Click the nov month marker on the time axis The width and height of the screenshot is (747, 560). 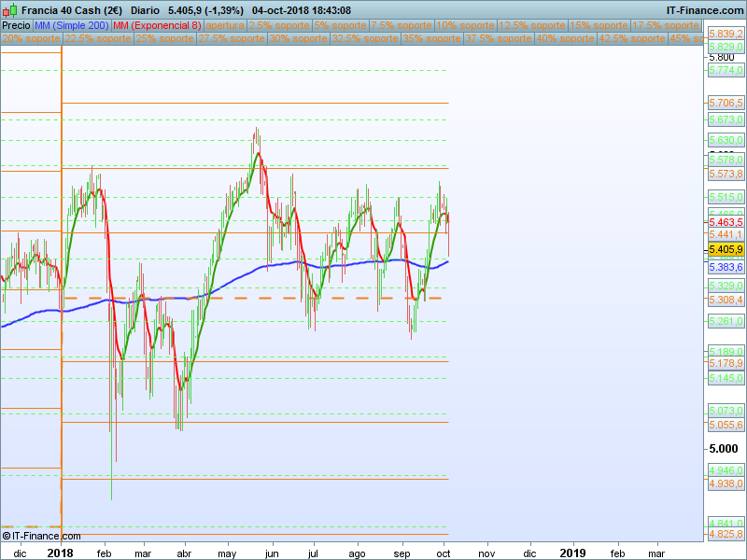coord(486,553)
